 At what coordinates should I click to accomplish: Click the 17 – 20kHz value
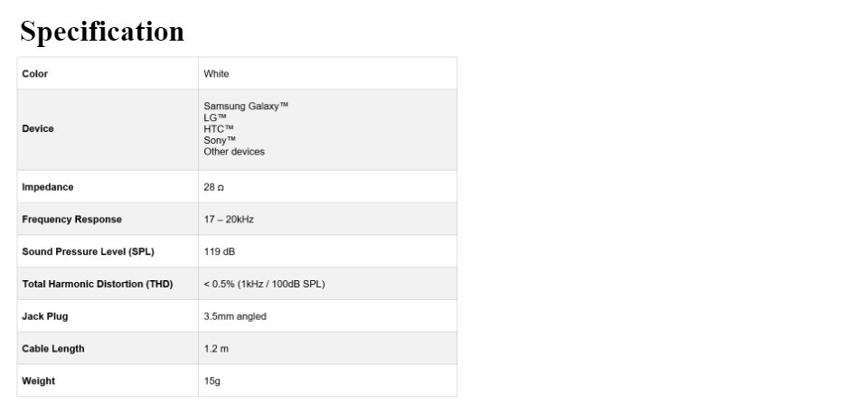229,219
